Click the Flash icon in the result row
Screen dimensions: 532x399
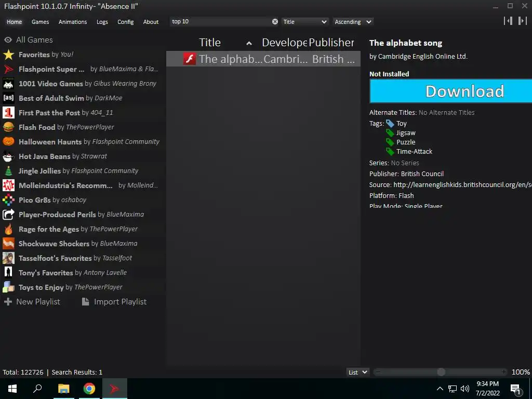(x=189, y=59)
